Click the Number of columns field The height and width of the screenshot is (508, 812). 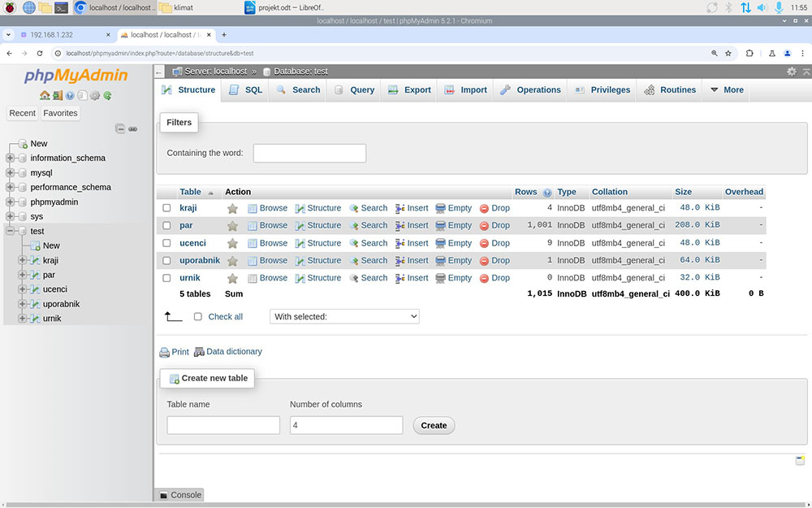347,426
